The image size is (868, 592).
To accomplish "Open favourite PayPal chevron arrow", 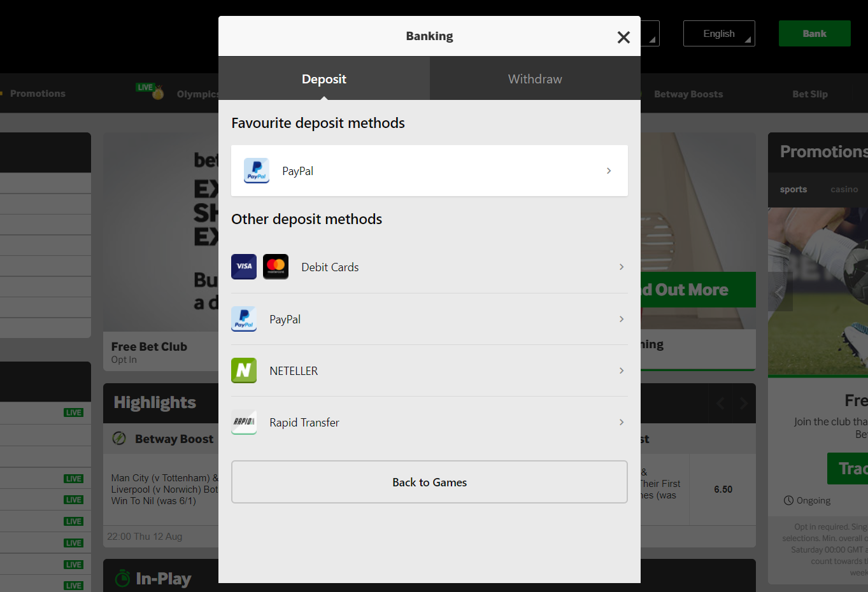I will point(609,171).
